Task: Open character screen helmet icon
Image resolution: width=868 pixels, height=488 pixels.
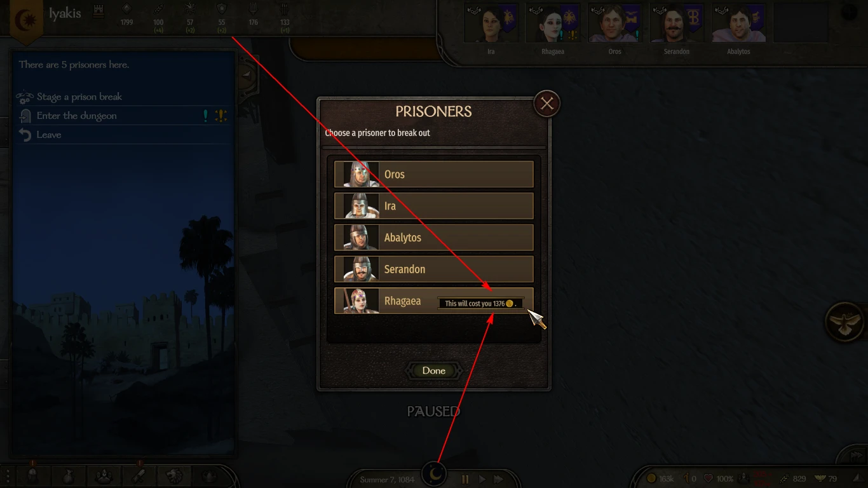Action: (x=34, y=475)
